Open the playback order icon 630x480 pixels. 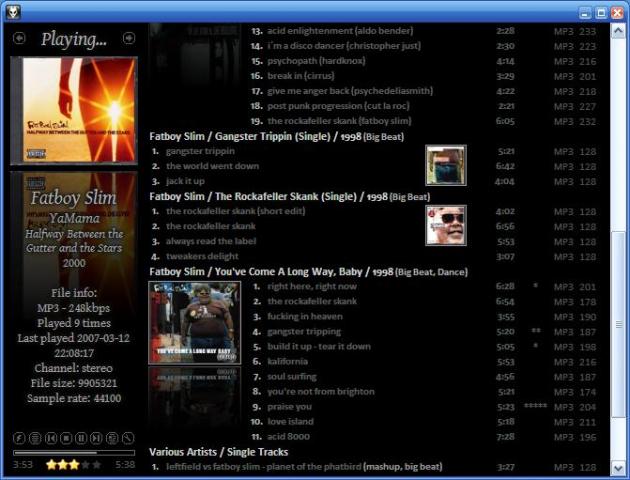pos(112,438)
